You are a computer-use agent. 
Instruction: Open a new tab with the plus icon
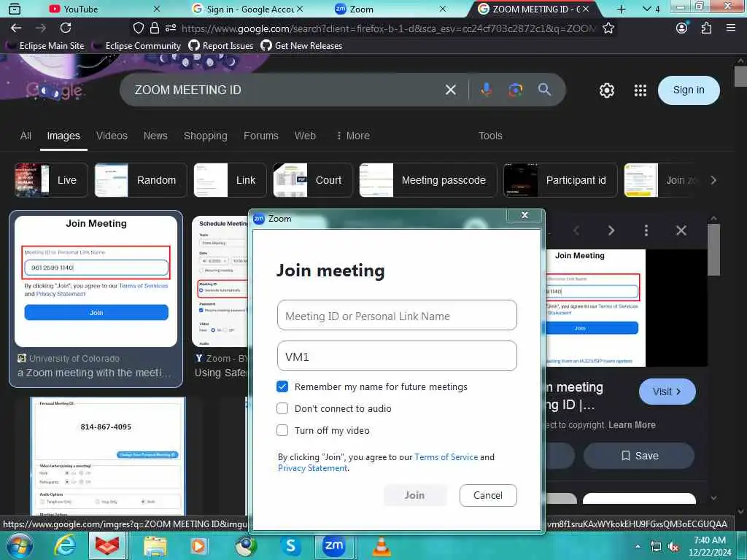click(x=622, y=9)
